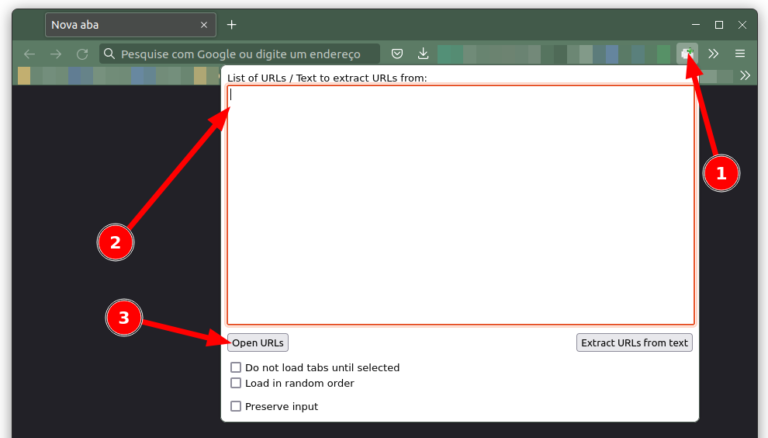The image size is (768, 438).
Task: Enable Do not load tabs until selected
Action: (236, 368)
